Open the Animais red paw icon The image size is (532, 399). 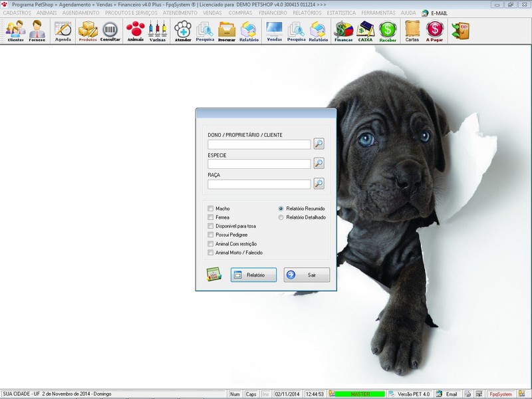point(136,31)
